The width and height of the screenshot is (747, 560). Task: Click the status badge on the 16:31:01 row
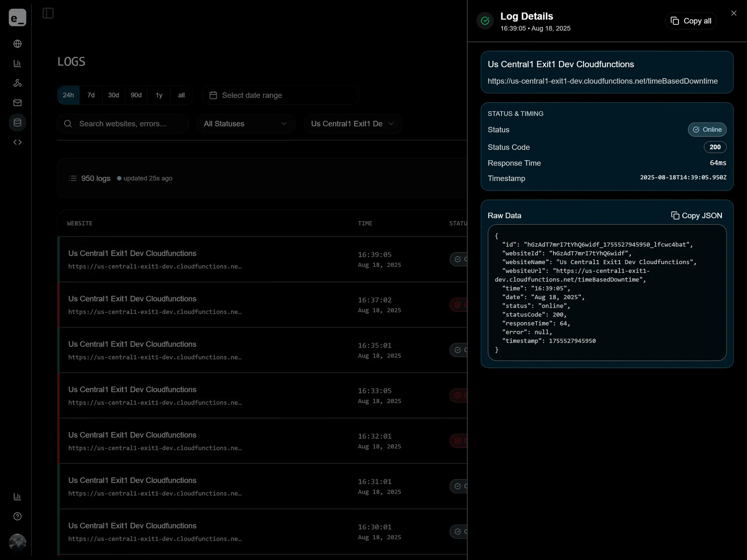(458, 486)
